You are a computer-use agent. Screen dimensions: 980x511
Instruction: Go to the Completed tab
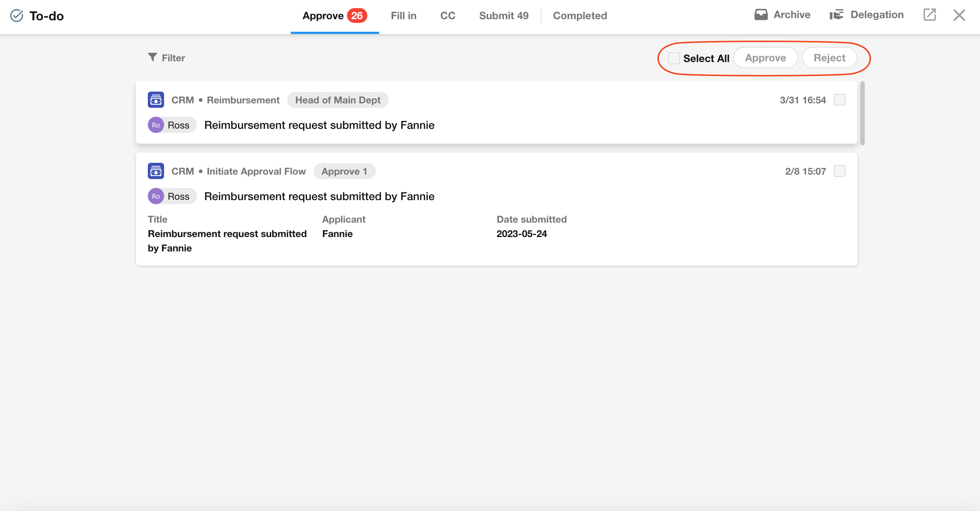point(580,16)
